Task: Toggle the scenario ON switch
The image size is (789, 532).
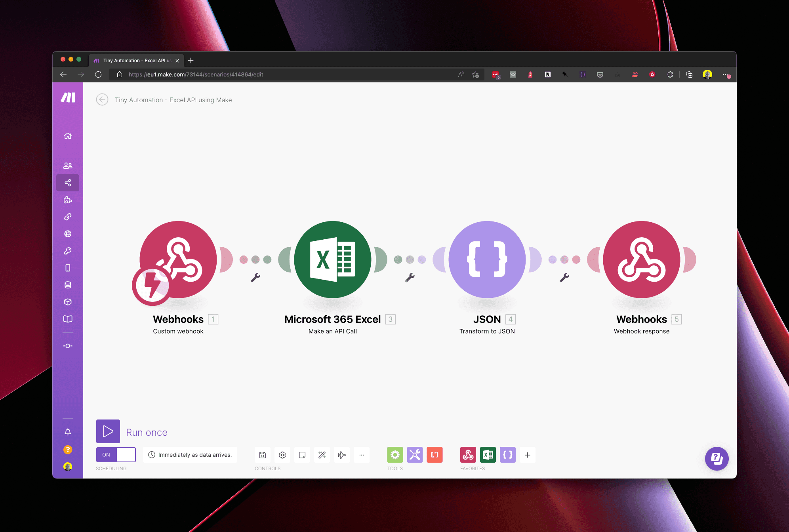Action: [116, 455]
